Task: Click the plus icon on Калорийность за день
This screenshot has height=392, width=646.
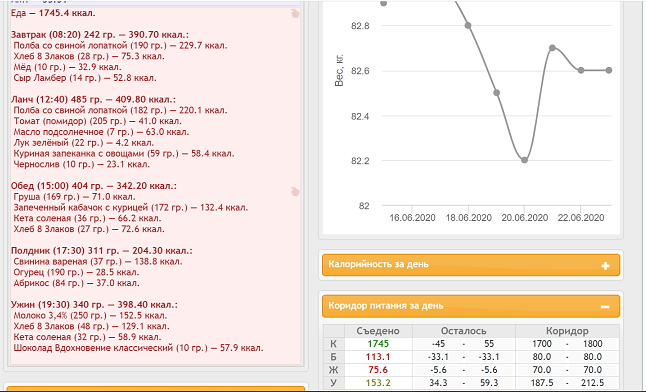Action: [x=605, y=266]
